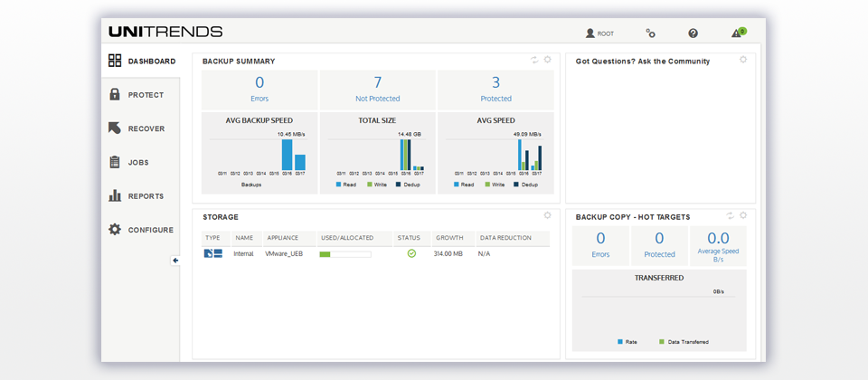Viewport: 868px width, 380px height.
Task: Sort storage table by Growth column
Action: click(x=449, y=238)
